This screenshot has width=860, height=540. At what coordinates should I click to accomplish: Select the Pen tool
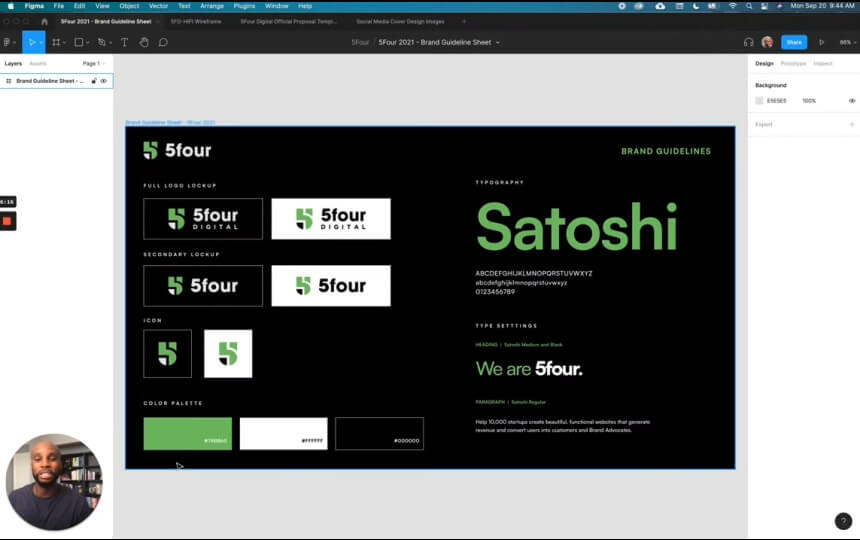[x=101, y=42]
